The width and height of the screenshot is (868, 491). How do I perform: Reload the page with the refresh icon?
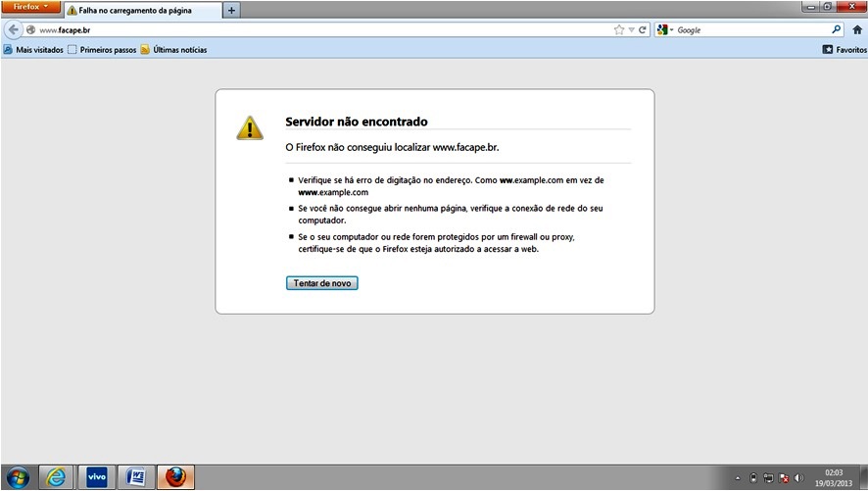tap(643, 30)
